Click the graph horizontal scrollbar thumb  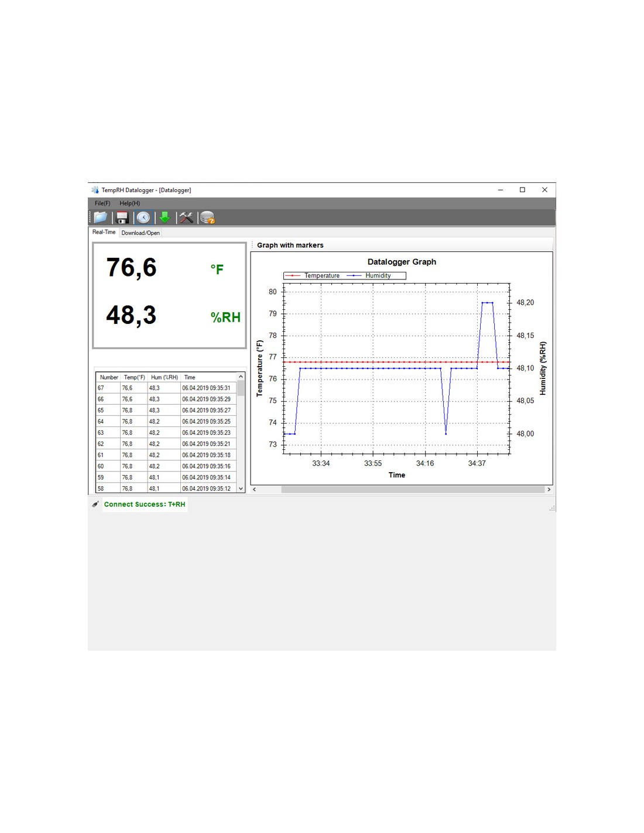pos(413,489)
